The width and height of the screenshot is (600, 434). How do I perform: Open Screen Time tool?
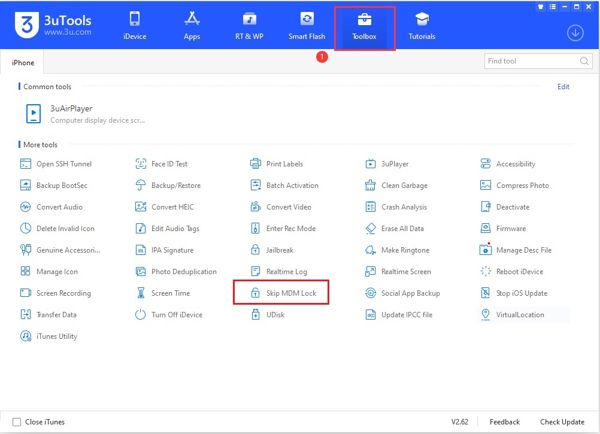[x=163, y=293]
